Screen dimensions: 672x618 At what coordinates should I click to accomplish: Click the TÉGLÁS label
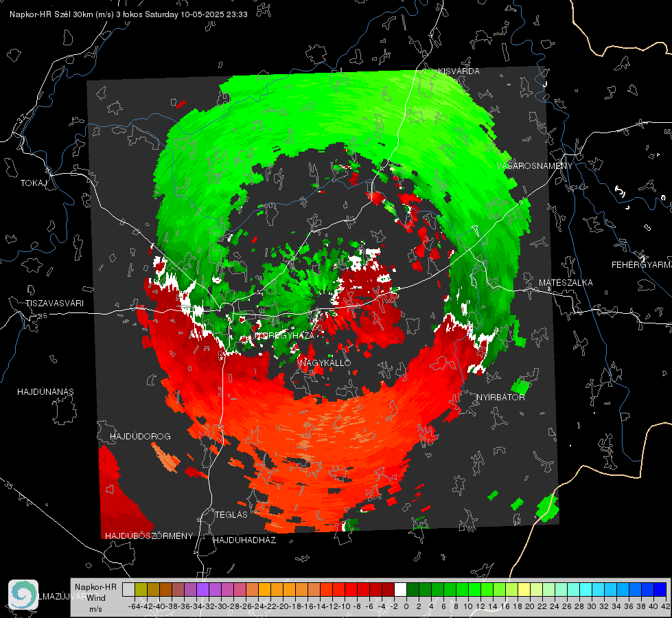(231, 515)
